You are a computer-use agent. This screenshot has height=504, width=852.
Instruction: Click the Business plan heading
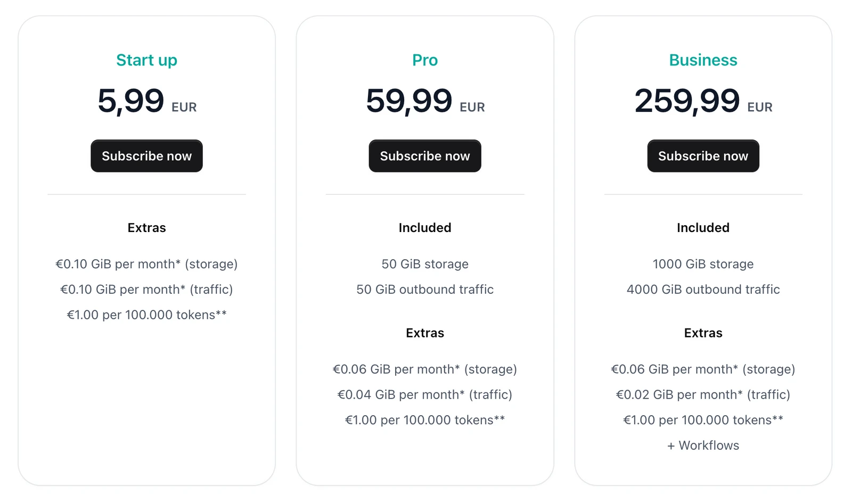pos(703,60)
